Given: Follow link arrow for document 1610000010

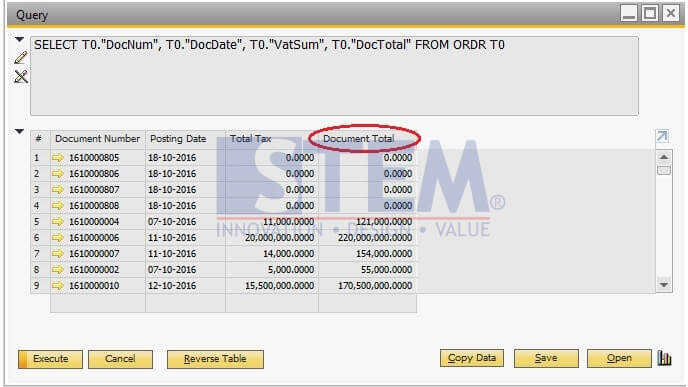Looking at the screenshot, I should pyautogui.click(x=58, y=286).
